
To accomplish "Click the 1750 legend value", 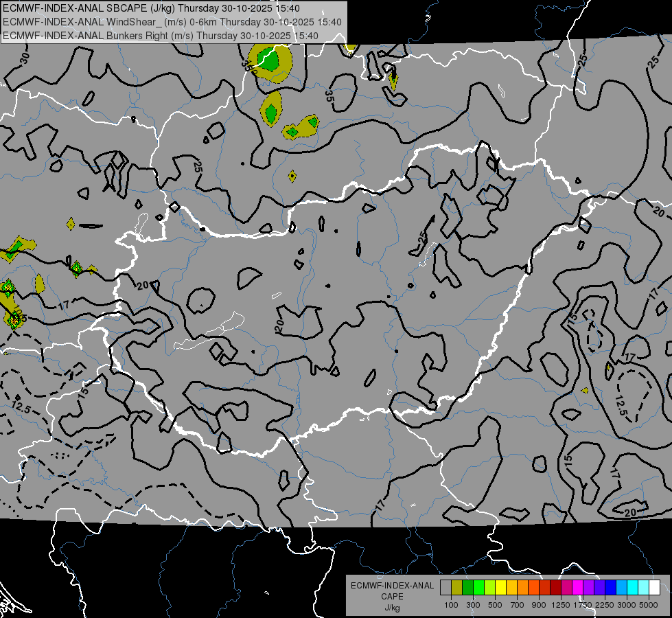I will (x=583, y=605).
